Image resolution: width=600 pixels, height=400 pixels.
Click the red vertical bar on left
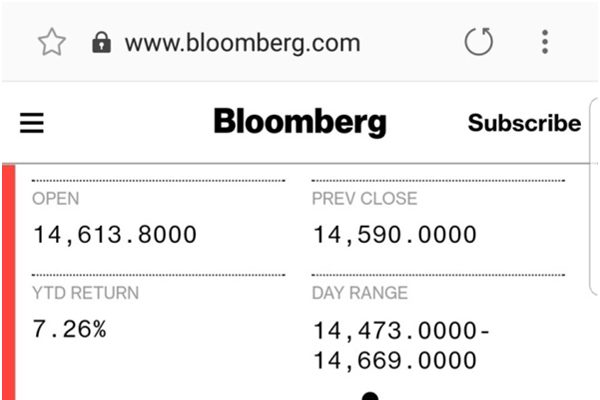click(9, 280)
